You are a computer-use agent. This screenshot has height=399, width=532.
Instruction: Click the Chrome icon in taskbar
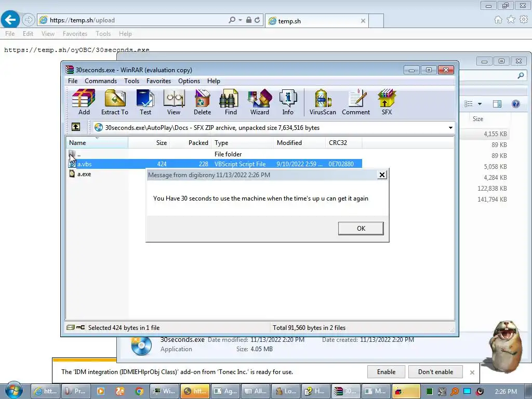(139, 391)
